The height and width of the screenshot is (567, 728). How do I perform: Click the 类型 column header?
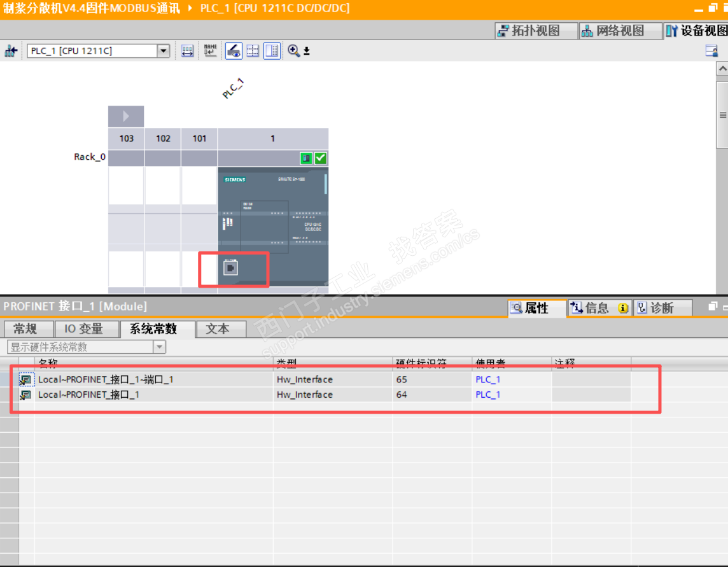333,363
